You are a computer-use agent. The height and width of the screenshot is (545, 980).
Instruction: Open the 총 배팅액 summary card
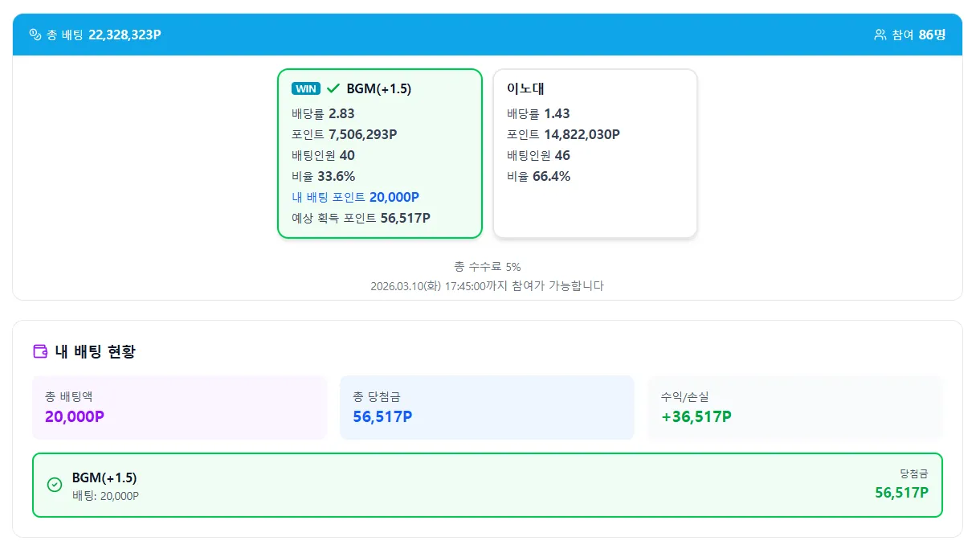(x=179, y=408)
